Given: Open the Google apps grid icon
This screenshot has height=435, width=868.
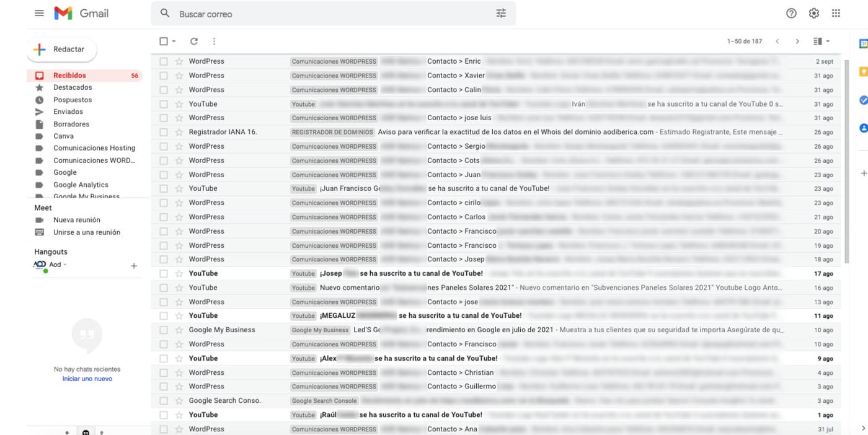Looking at the screenshot, I should tap(836, 14).
